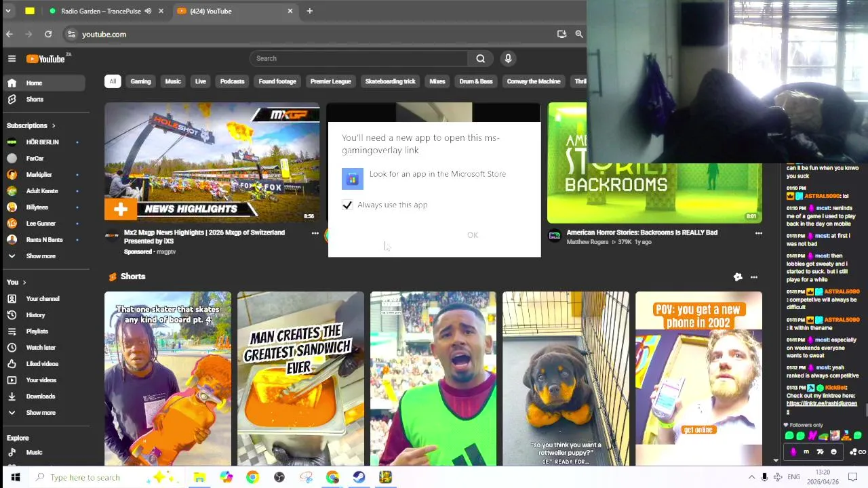This screenshot has height=488, width=868.
Task: Uncheck Always use this app
Action: (x=347, y=205)
